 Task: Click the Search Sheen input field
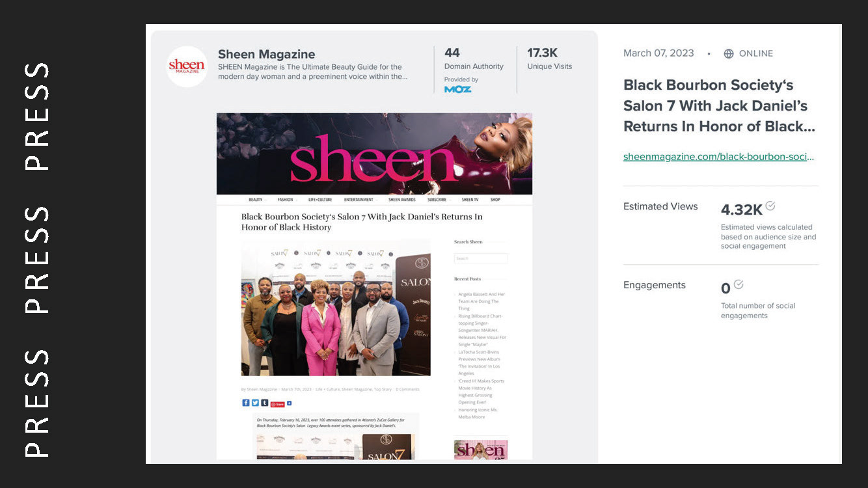click(x=481, y=258)
